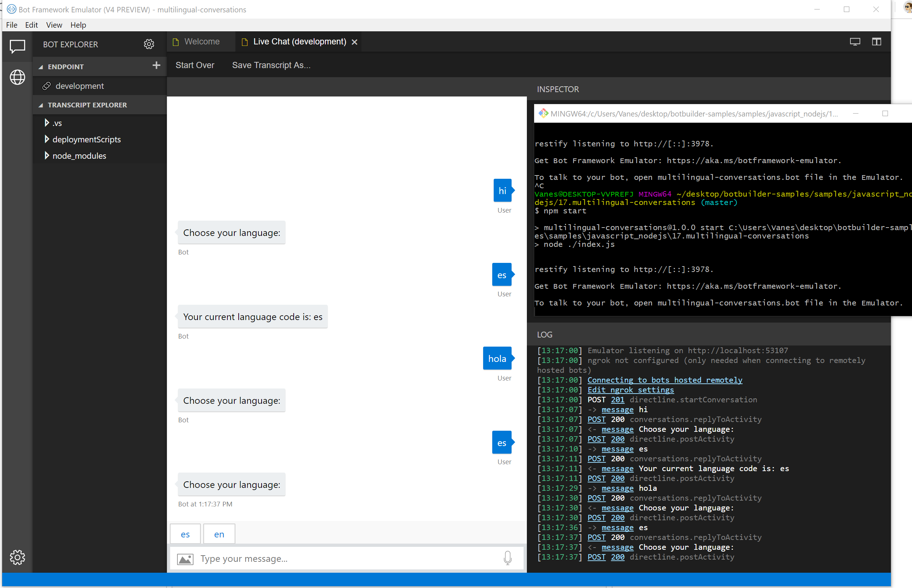Click the globe services icon in sidebar
The image size is (912, 588).
tap(17, 78)
